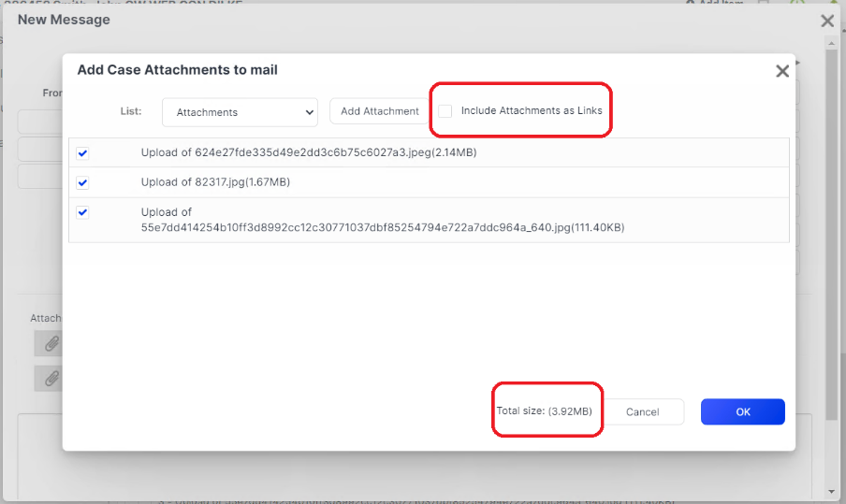This screenshot has height=504, width=846.
Task: Select the 624e27fde335d49e2dd3c6b75c6027a3.jpeg upload row text
Action: [x=308, y=152]
